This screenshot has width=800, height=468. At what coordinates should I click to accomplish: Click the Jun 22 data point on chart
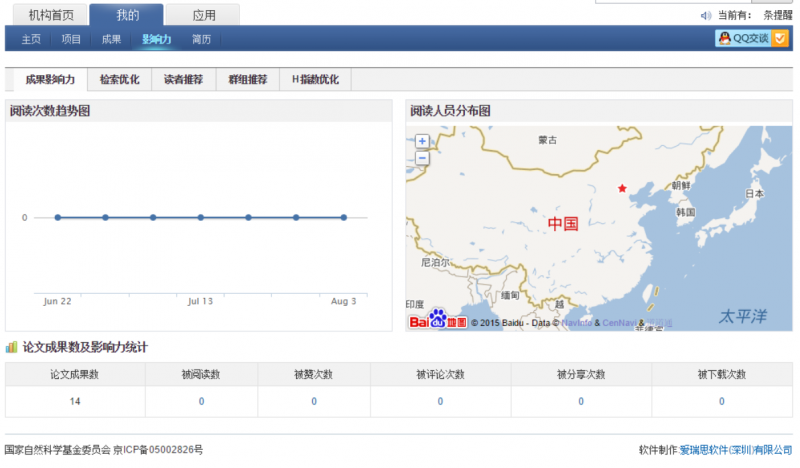point(58,217)
